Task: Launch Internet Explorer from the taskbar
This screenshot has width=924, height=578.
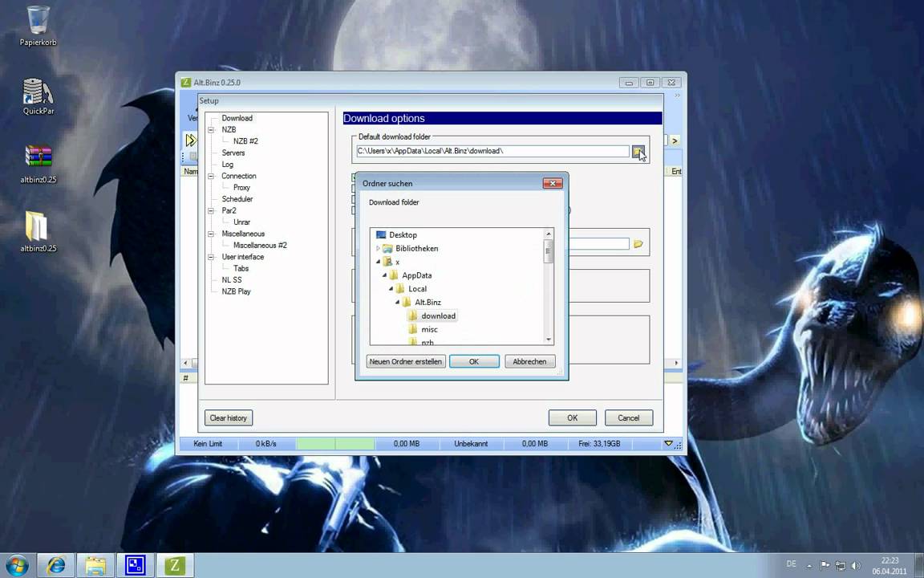Action: pyautogui.click(x=56, y=566)
